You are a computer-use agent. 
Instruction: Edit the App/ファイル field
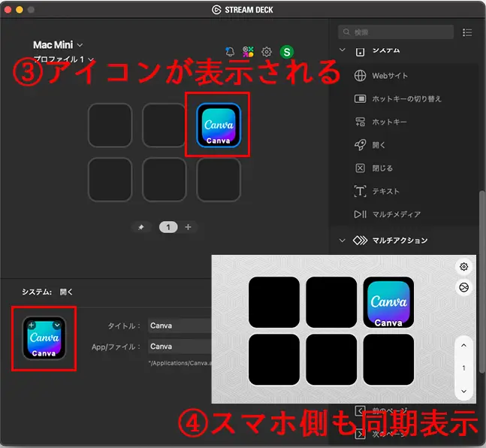[180, 347]
